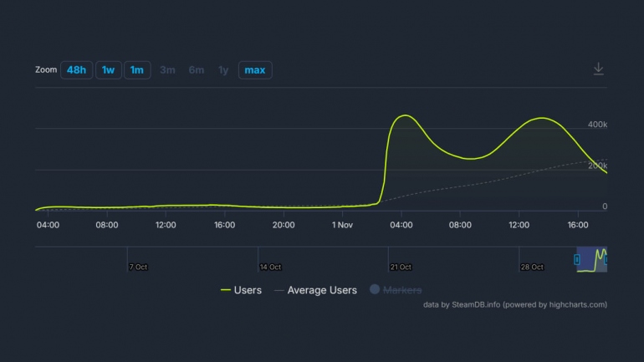Choose the 6m zoom option
Screen dimensions: 644x362
[197, 70]
